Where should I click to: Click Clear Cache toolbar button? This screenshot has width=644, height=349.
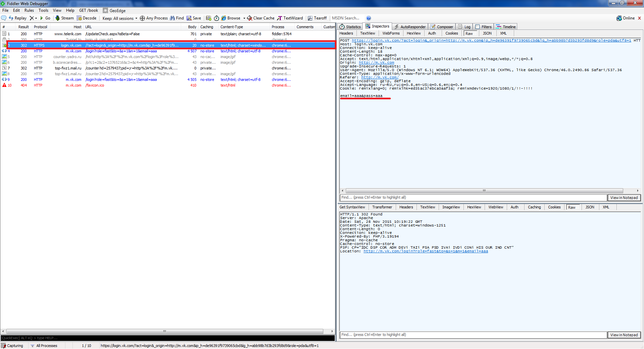261,18
